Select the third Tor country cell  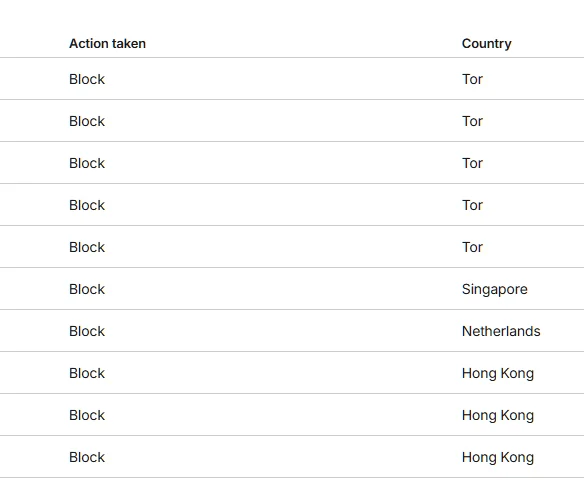coord(472,163)
